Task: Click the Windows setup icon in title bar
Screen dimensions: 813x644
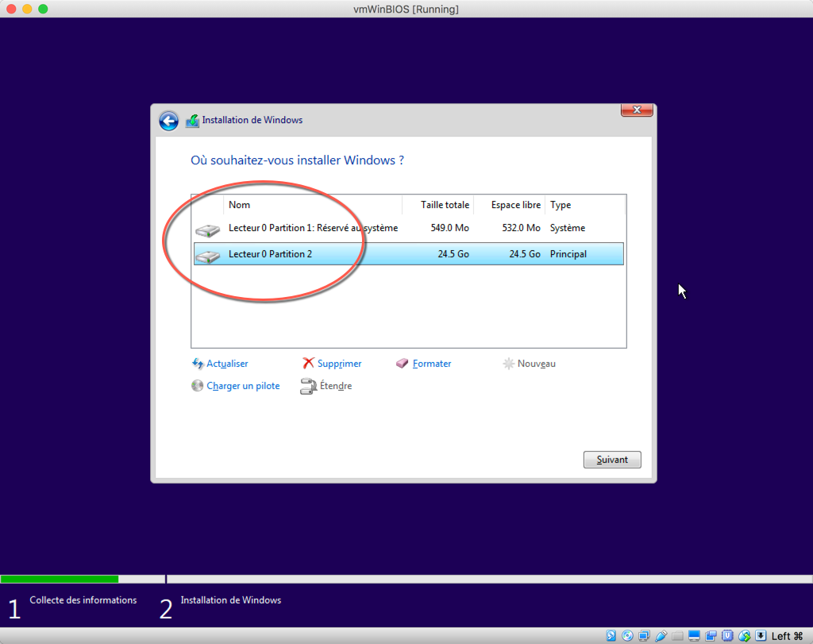Action: [x=192, y=121]
